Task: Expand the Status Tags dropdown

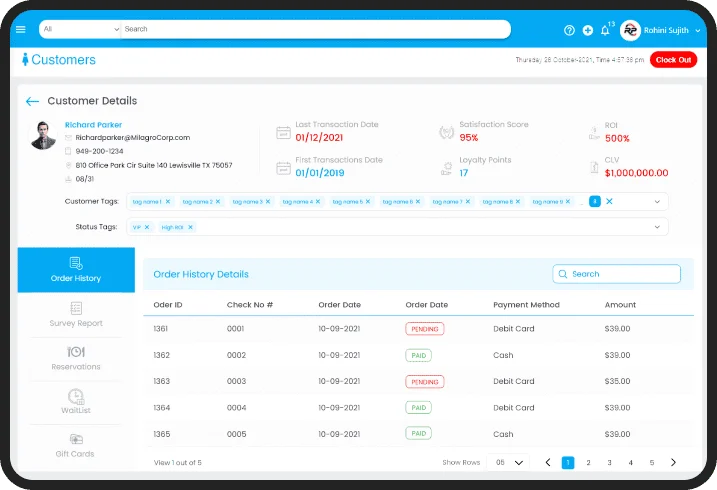Action: 657,227
